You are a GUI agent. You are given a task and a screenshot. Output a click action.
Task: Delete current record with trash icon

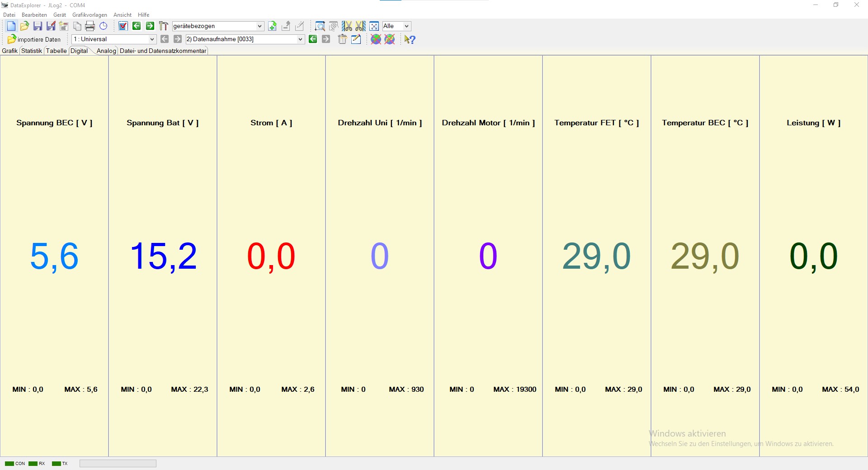(x=342, y=39)
